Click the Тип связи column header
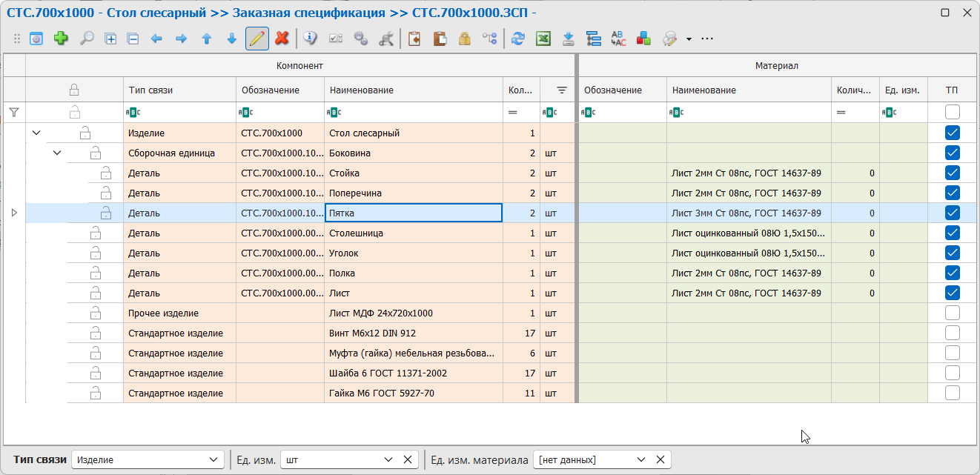 179,90
